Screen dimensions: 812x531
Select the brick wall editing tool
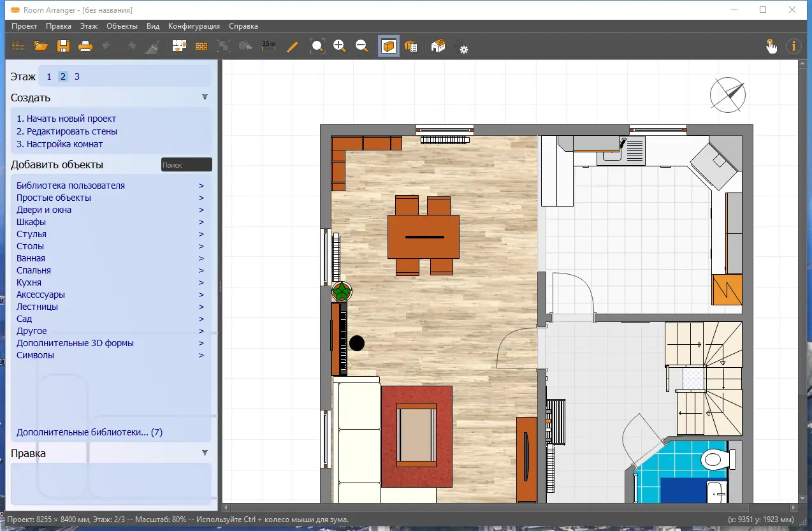[201, 46]
